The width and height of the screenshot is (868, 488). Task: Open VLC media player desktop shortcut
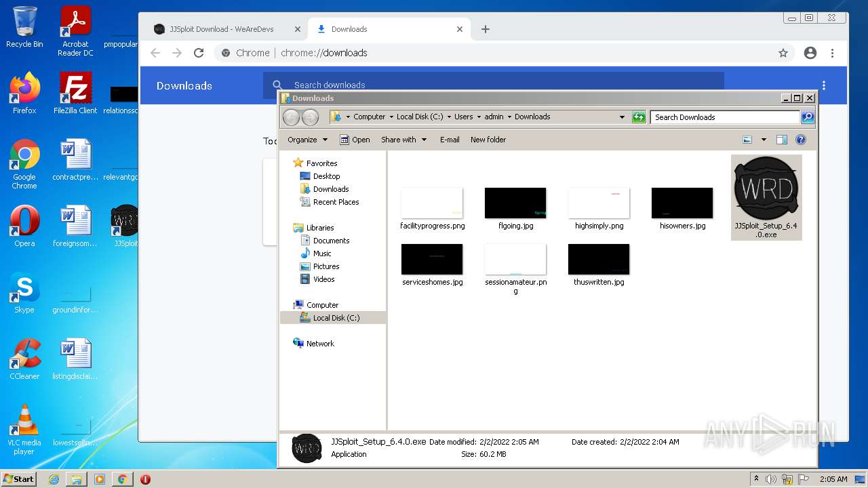[x=24, y=429]
